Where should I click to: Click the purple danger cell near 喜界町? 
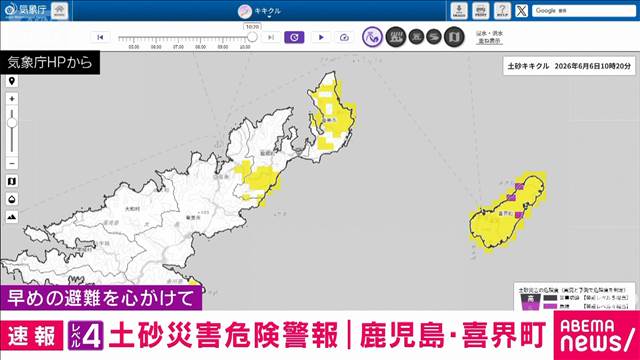tap(519, 215)
